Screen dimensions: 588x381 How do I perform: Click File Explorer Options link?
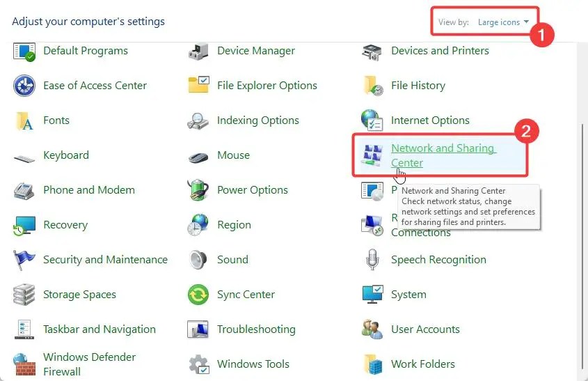[x=267, y=86]
